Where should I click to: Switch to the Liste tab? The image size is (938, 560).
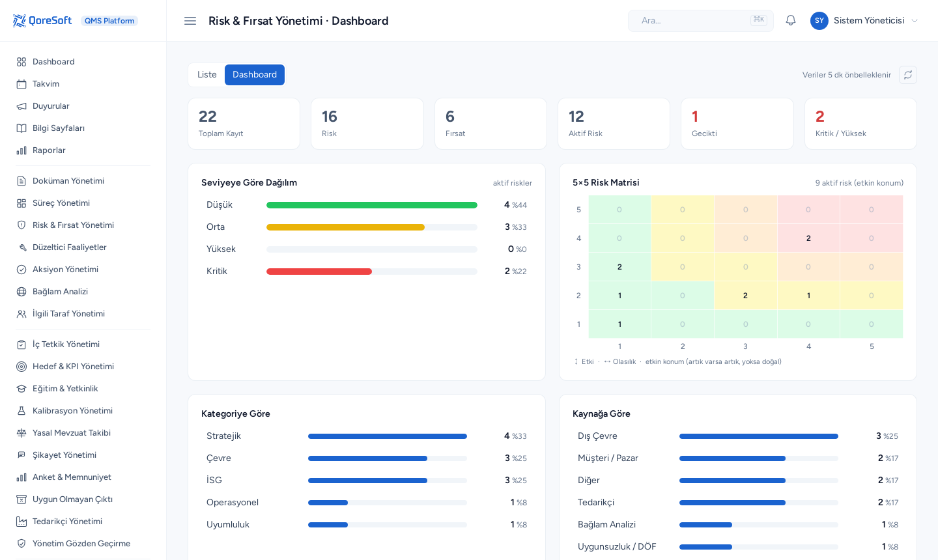pos(207,75)
